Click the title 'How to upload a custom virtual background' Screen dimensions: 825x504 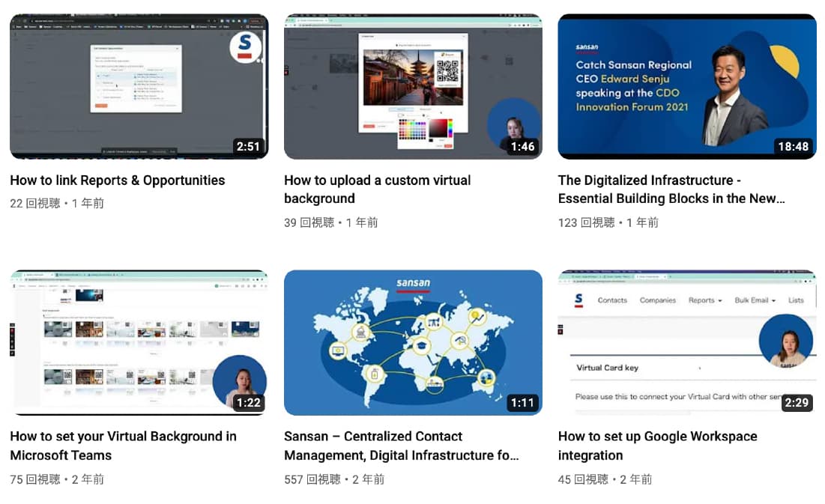[377, 189]
